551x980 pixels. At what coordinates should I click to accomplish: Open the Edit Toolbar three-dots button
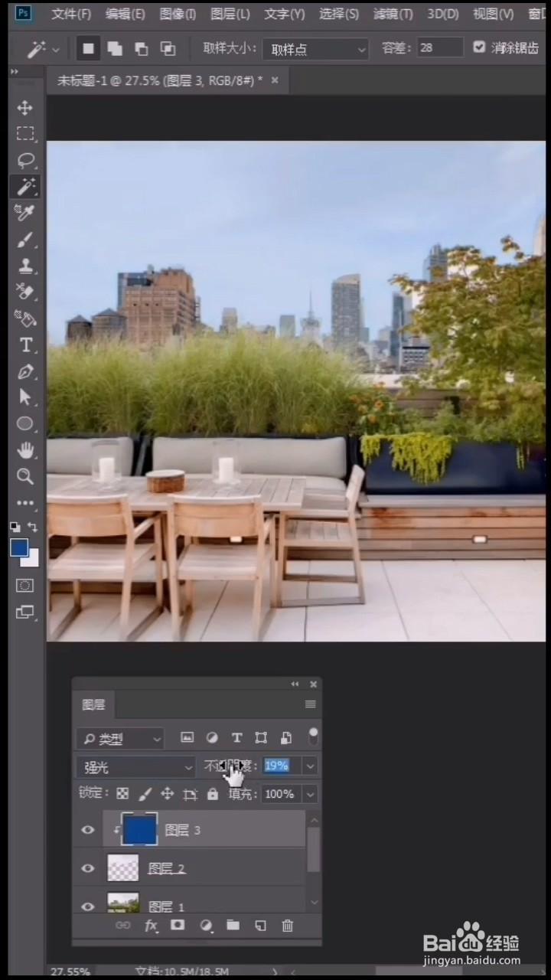[25, 503]
